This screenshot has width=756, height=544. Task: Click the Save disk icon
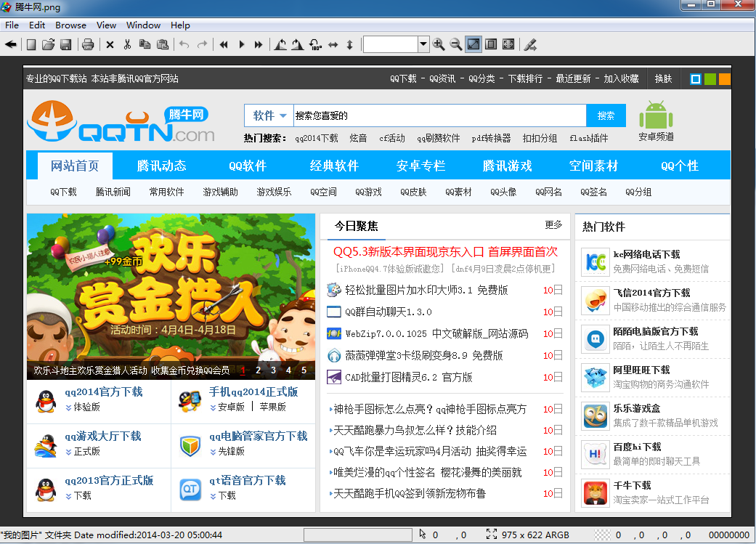click(x=65, y=45)
